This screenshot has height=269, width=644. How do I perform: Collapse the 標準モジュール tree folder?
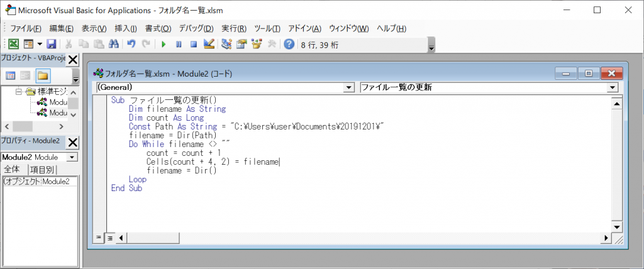(18, 92)
